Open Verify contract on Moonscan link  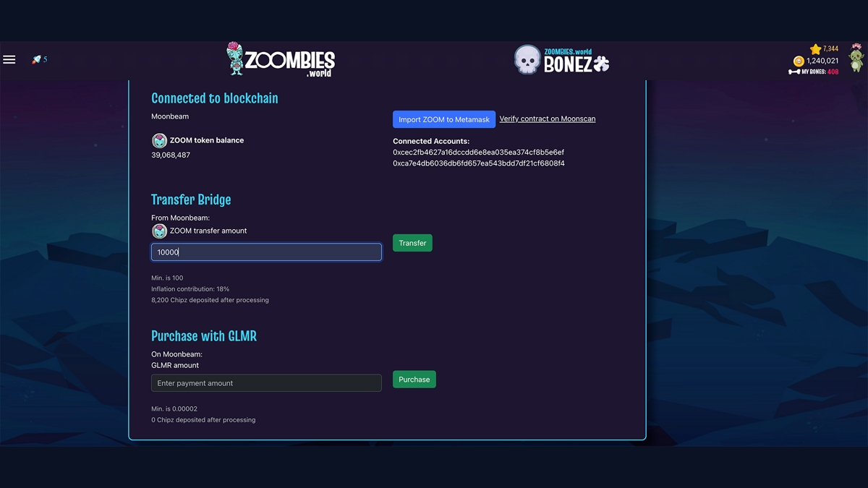tap(548, 119)
